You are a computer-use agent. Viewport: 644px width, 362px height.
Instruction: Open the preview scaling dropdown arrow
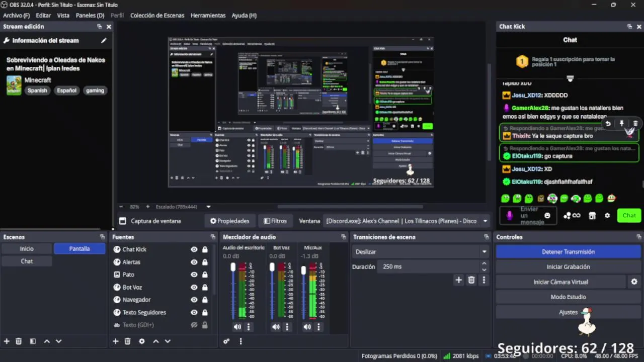click(208, 207)
